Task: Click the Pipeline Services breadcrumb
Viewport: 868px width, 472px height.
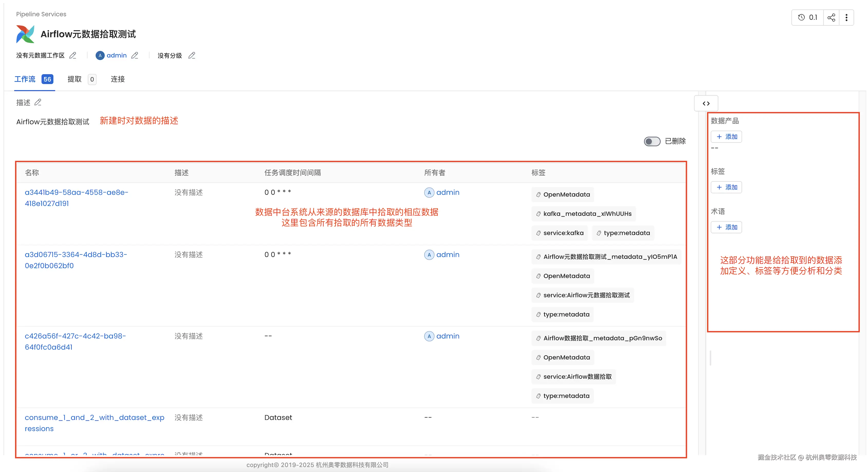Action: tap(41, 14)
